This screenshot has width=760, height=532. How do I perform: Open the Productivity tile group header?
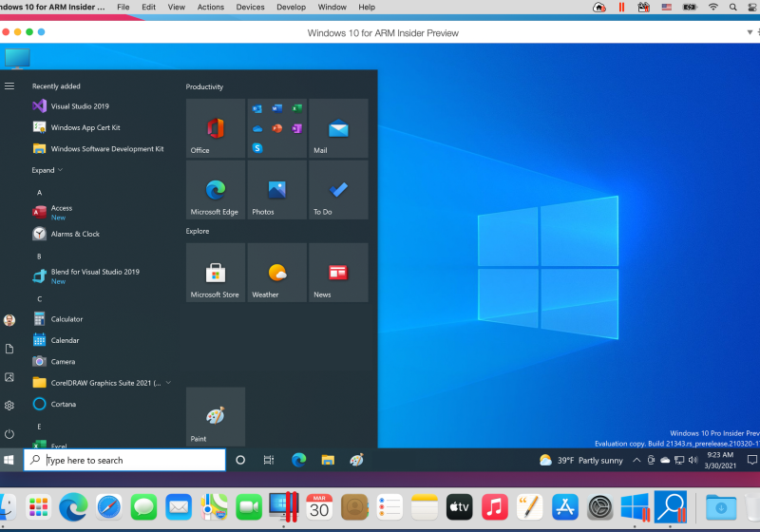pyautogui.click(x=204, y=86)
